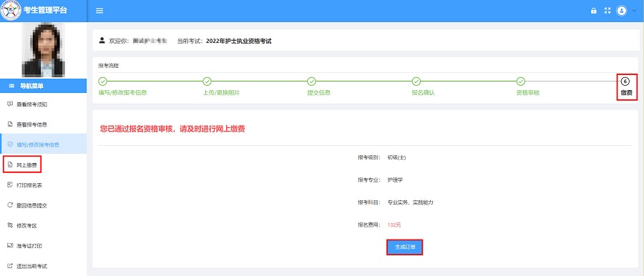Click the 网上缴费 file icon
The width and height of the screenshot is (644, 276).
point(10,164)
